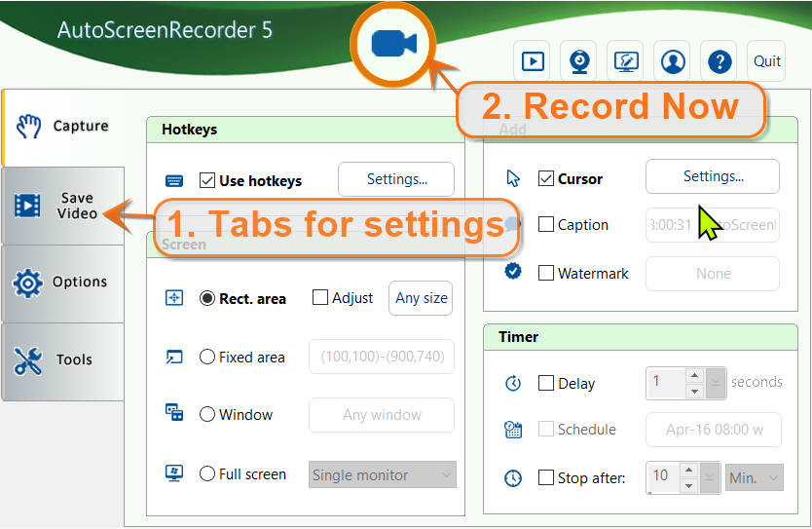The height and width of the screenshot is (529, 812).
Task: Open help with the question mark icon
Action: 720,61
